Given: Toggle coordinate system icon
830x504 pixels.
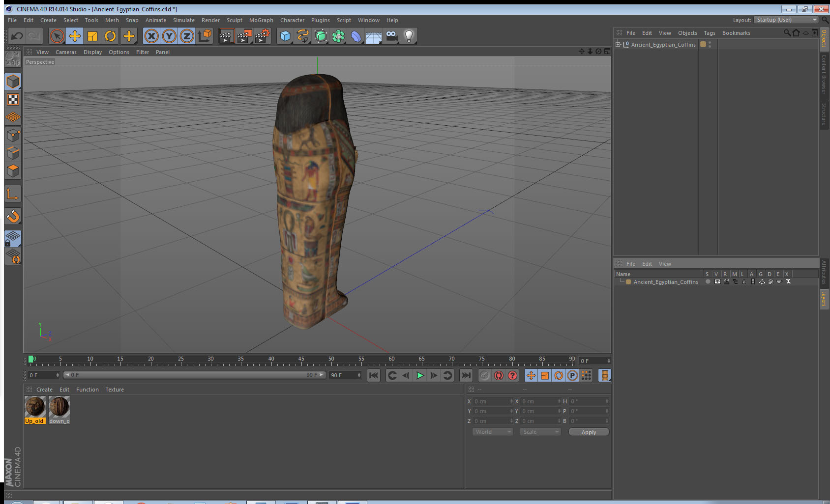Looking at the screenshot, I should 205,36.
